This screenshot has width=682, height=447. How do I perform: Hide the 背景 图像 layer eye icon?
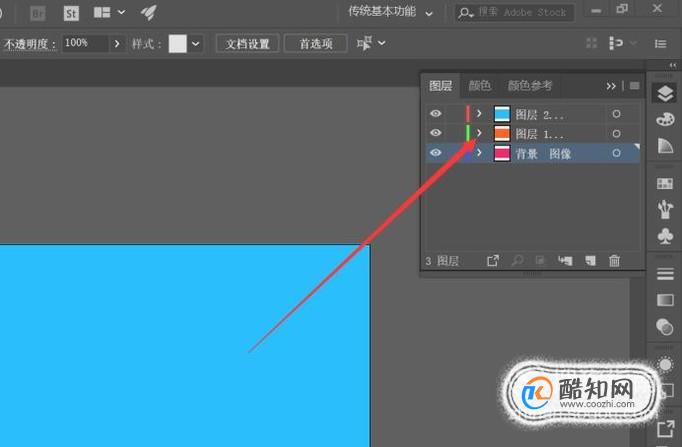point(435,153)
